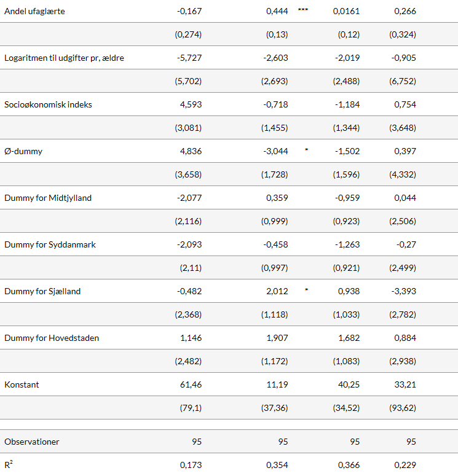Screen dimensions: 458x476
Task: Select the 61,46 constant value
Action: tap(191, 384)
